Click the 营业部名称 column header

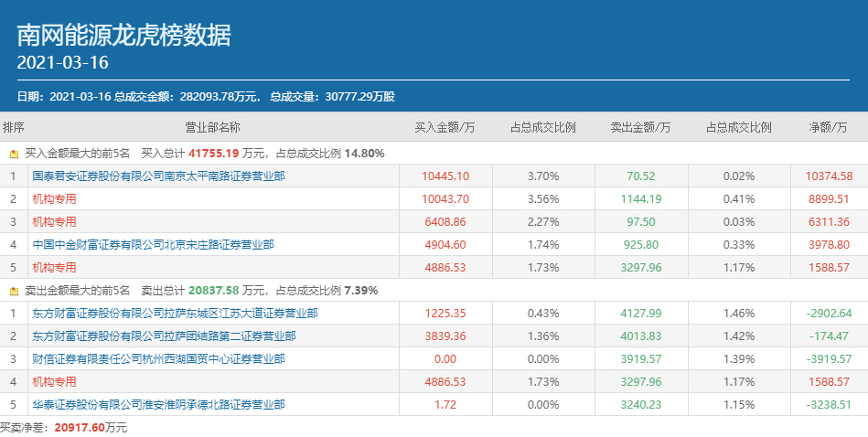(x=212, y=128)
